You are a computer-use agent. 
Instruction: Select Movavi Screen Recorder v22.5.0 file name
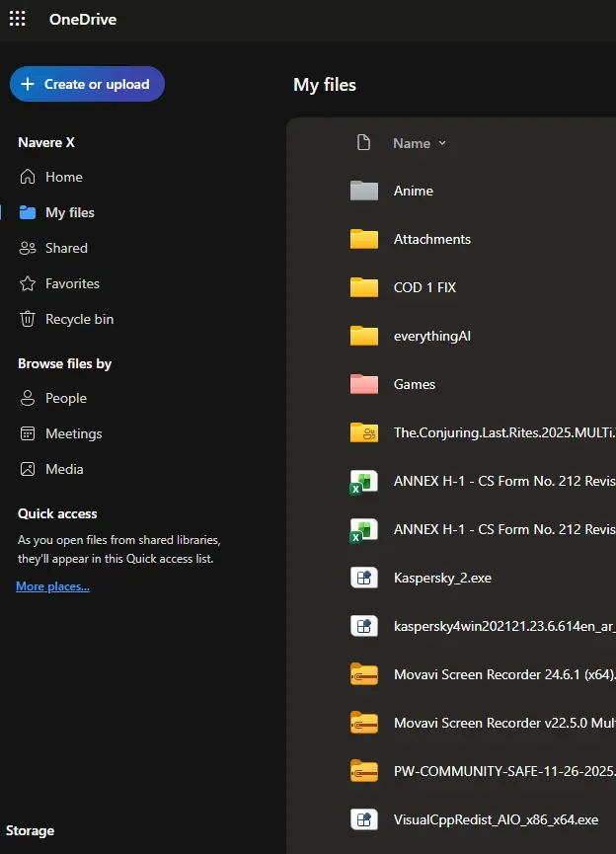504,723
